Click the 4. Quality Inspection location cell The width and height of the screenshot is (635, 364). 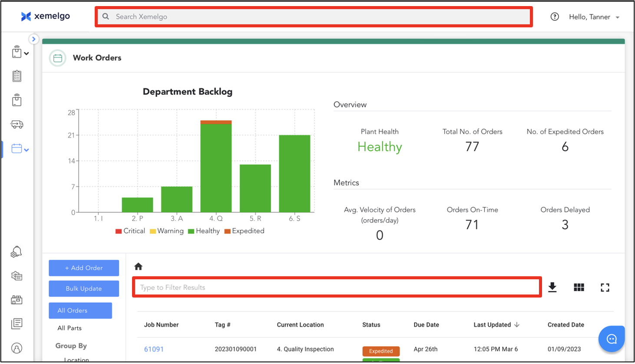(305, 349)
